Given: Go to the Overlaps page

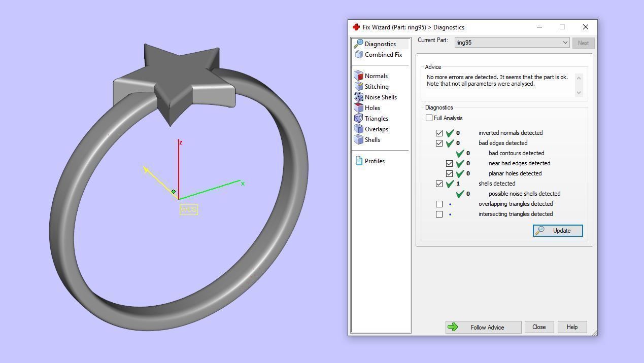Looking at the screenshot, I should coord(377,129).
